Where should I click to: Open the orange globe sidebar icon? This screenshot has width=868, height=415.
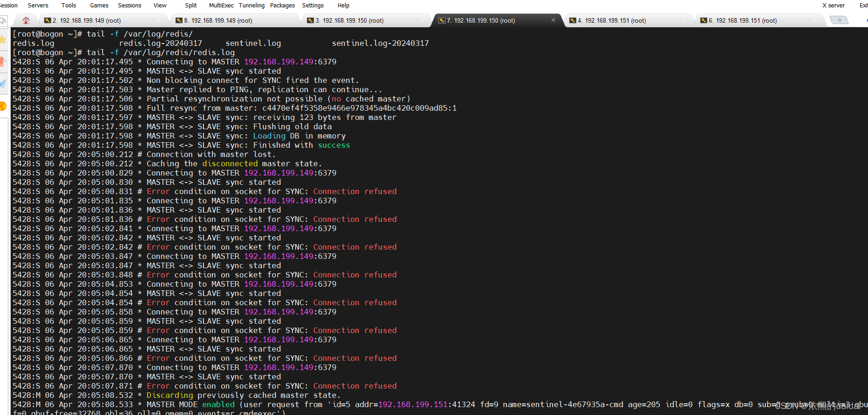tap(3, 106)
